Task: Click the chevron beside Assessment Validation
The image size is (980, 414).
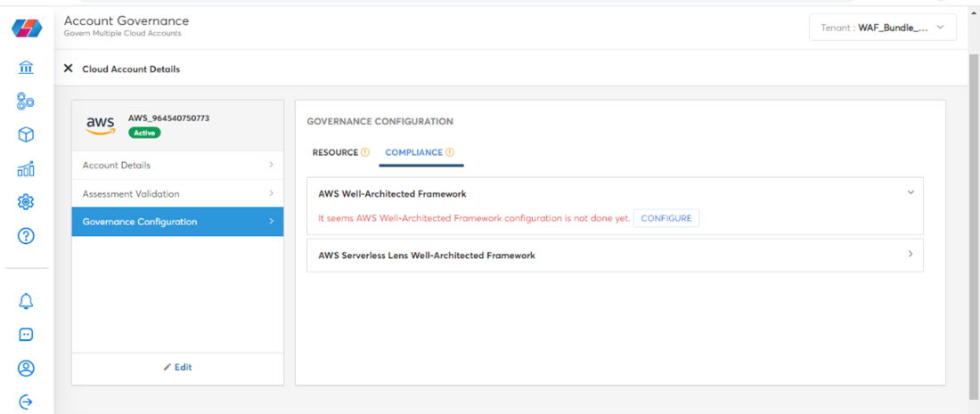Action: pos(271,193)
